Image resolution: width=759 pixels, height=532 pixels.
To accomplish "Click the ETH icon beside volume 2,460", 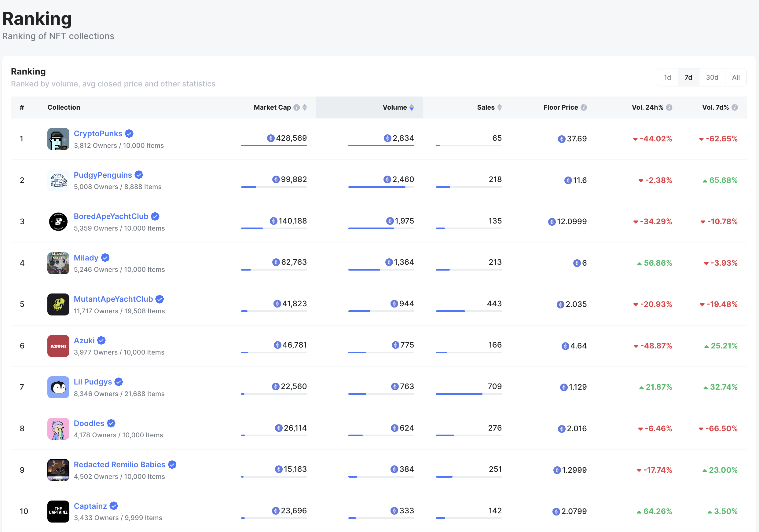I will tap(387, 180).
